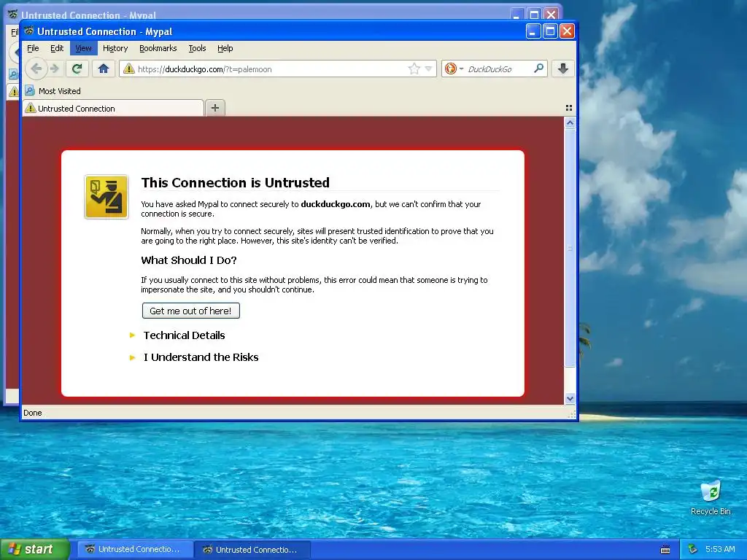Open the View menu

[x=83, y=48]
